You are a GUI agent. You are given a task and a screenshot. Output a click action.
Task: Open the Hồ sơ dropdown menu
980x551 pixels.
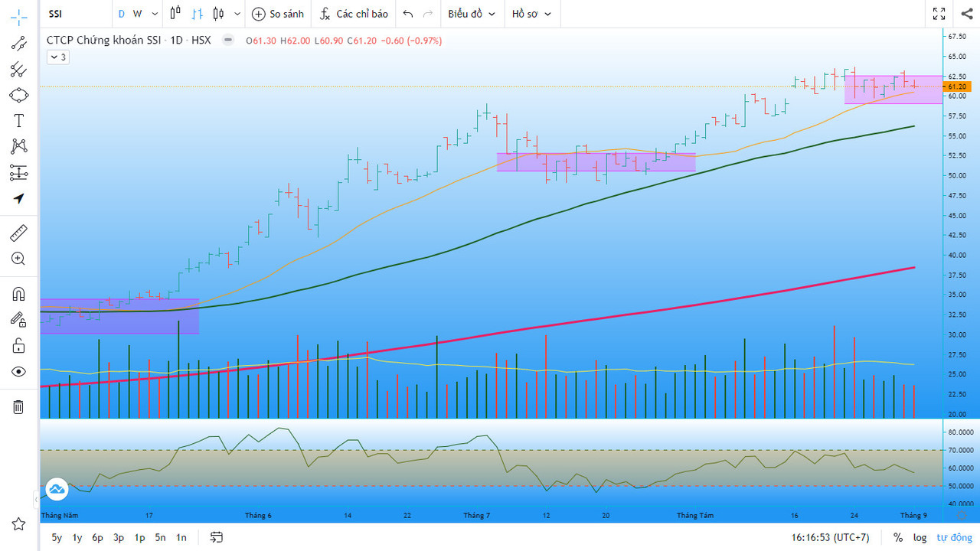[x=532, y=14]
